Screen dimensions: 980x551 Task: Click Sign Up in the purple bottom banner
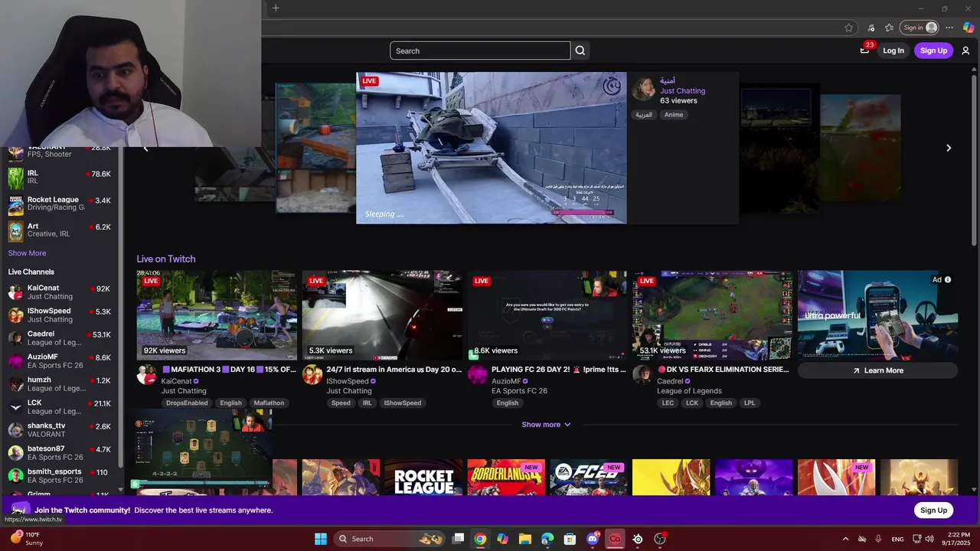click(x=933, y=510)
